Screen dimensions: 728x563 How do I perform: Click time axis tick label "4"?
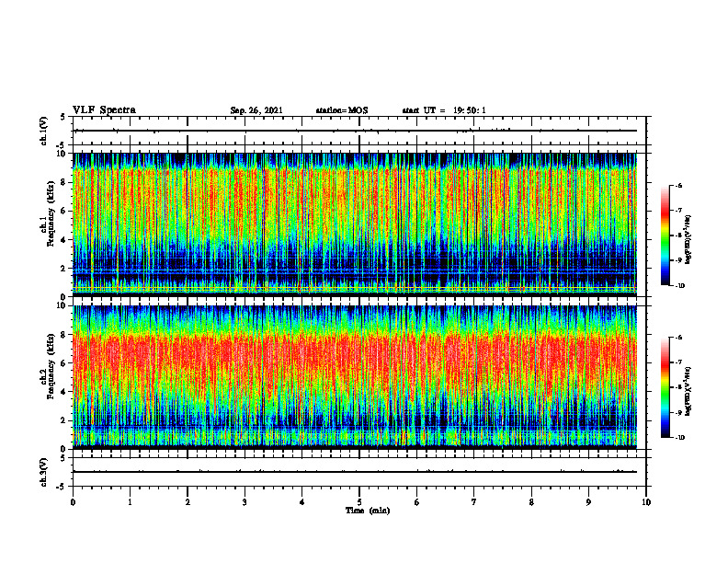point(301,502)
